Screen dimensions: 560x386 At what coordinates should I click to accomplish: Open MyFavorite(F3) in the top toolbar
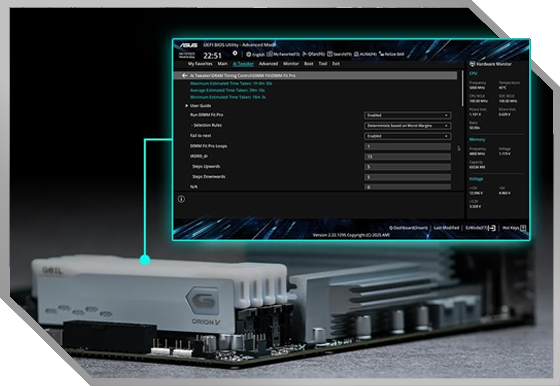point(283,54)
